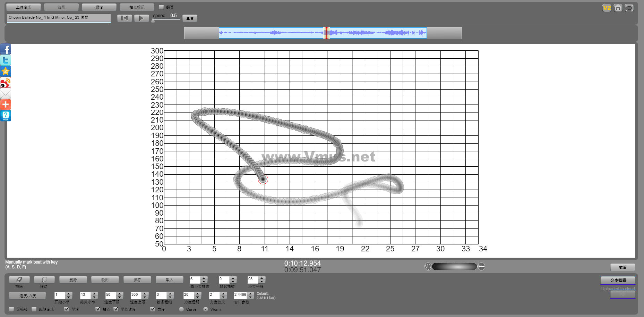Click the yellow V2 version icon
The width and height of the screenshot is (644, 317).
[x=607, y=8]
